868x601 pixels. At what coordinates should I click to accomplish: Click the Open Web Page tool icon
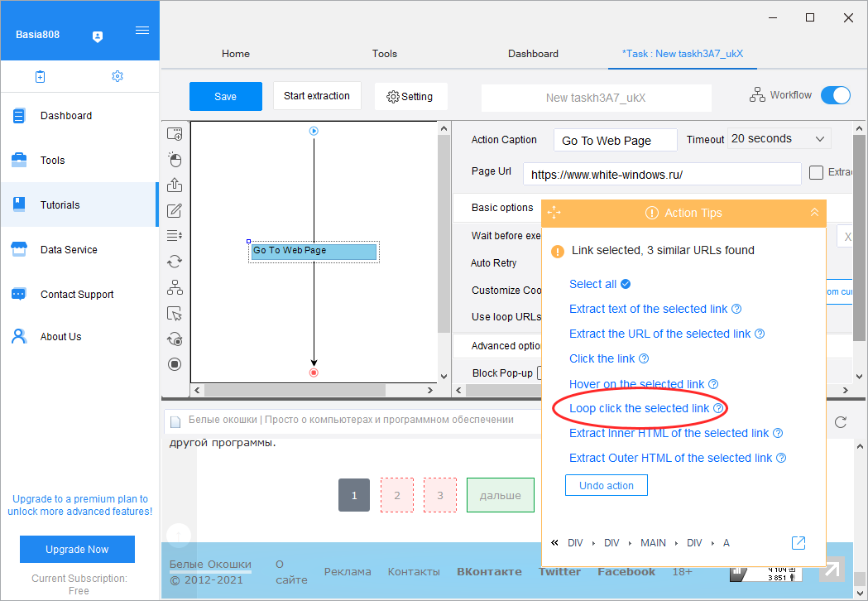point(175,134)
